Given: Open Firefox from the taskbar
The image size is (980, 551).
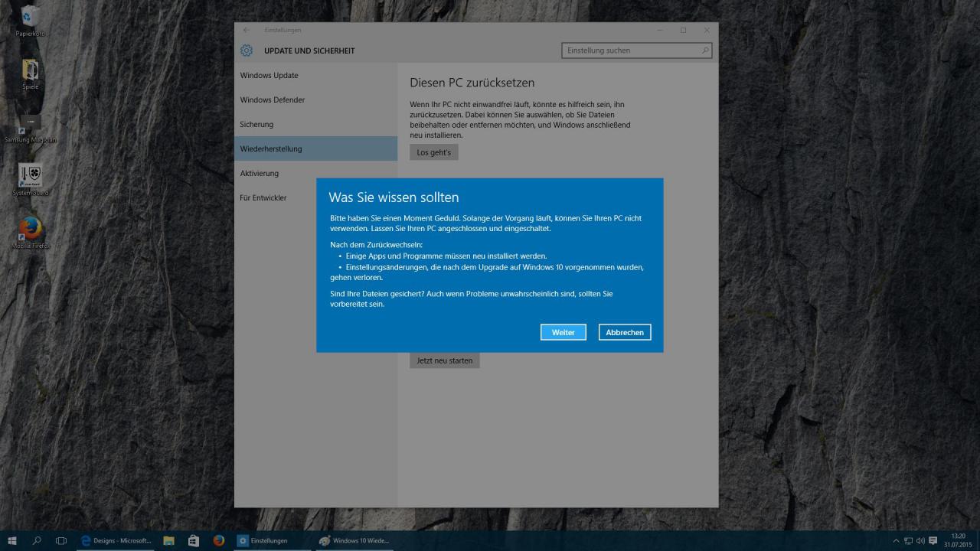Looking at the screenshot, I should pyautogui.click(x=219, y=540).
